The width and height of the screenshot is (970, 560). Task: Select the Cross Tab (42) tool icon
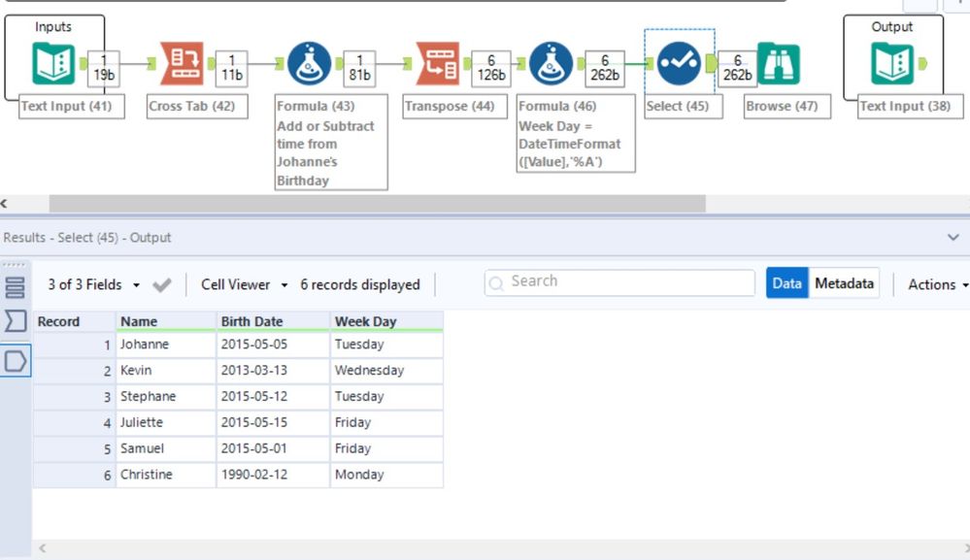tap(182, 63)
